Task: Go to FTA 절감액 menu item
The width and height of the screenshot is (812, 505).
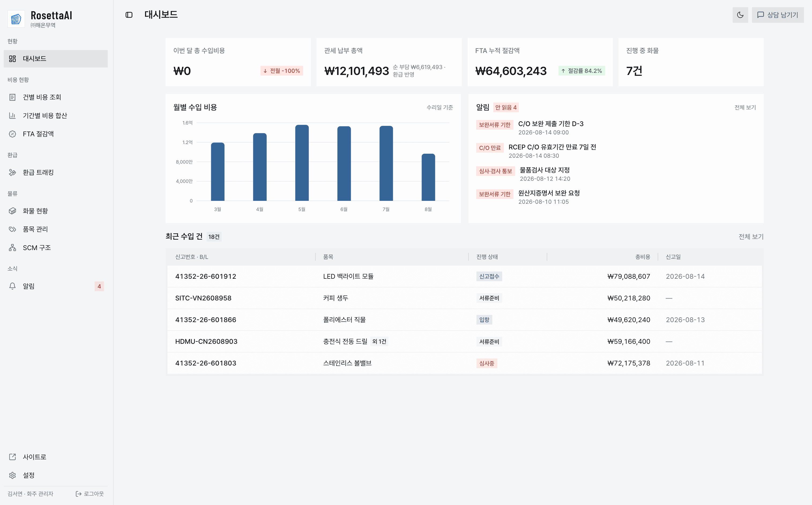Action: pos(56,134)
